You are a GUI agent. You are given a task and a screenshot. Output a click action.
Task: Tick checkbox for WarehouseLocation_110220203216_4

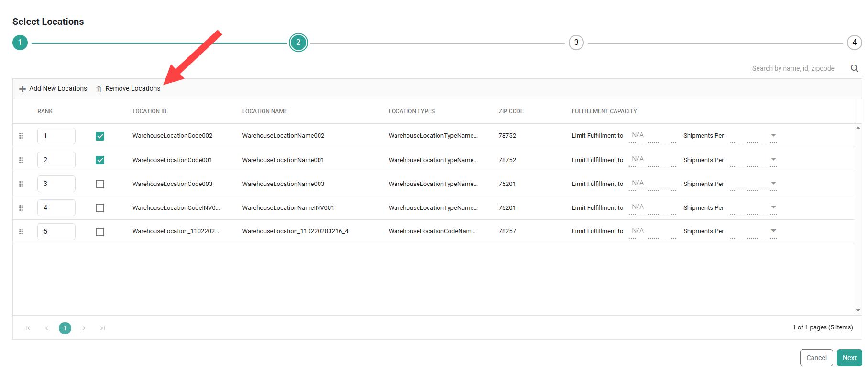coord(100,231)
